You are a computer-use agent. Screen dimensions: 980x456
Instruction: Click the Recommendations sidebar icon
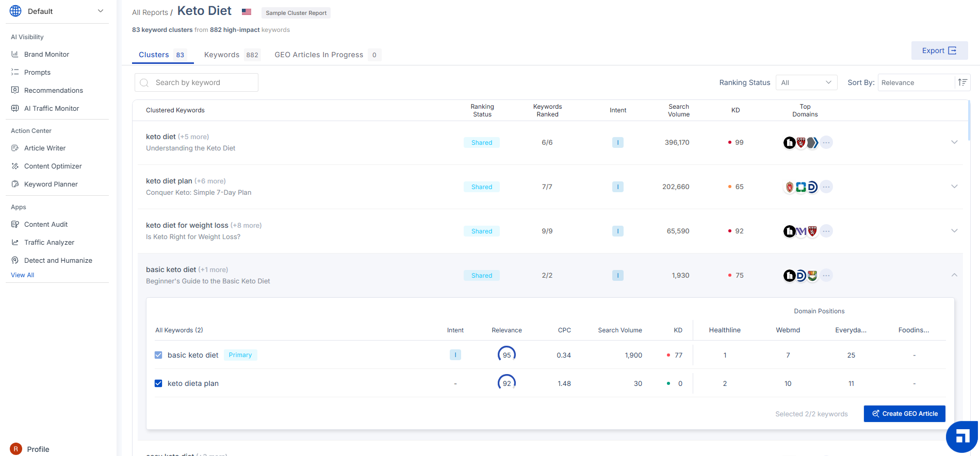(x=15, y=90)
